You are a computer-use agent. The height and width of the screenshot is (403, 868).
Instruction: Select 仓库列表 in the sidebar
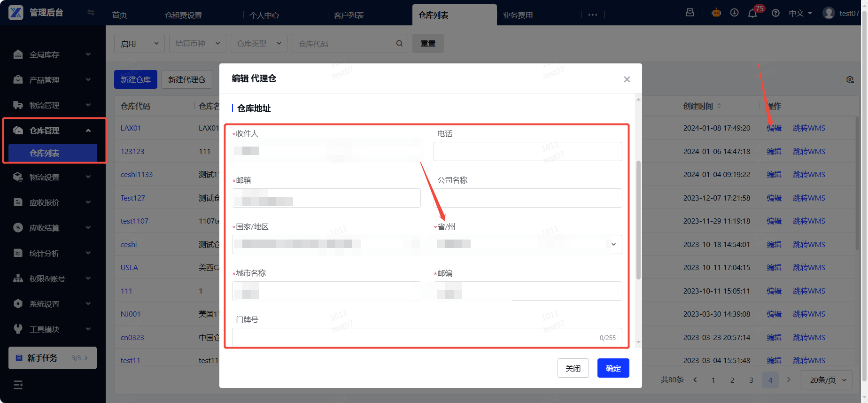(x=53, y=153)
